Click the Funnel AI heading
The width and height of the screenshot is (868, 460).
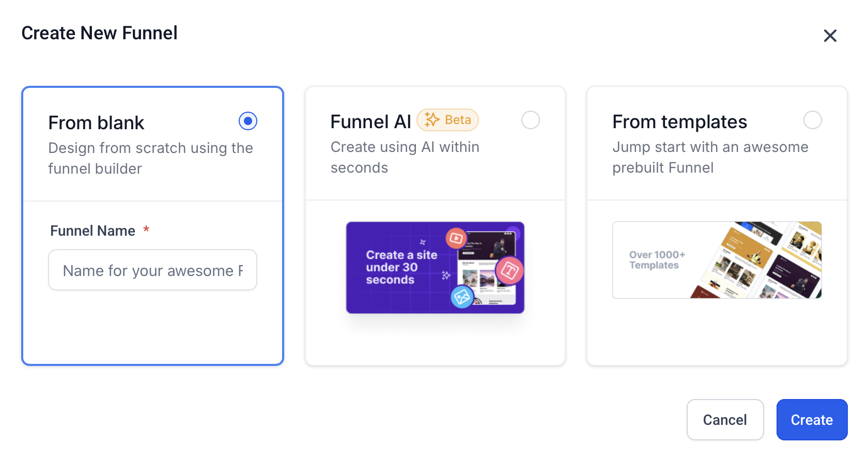pyautogui.click(x=370, y=122)
